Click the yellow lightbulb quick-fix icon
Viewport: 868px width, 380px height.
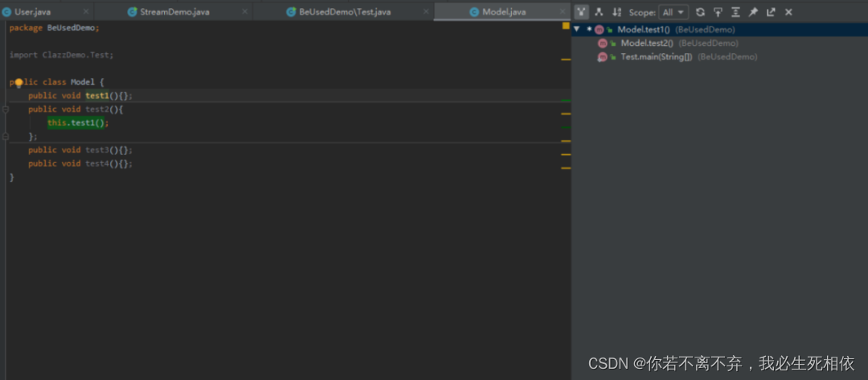18,83
